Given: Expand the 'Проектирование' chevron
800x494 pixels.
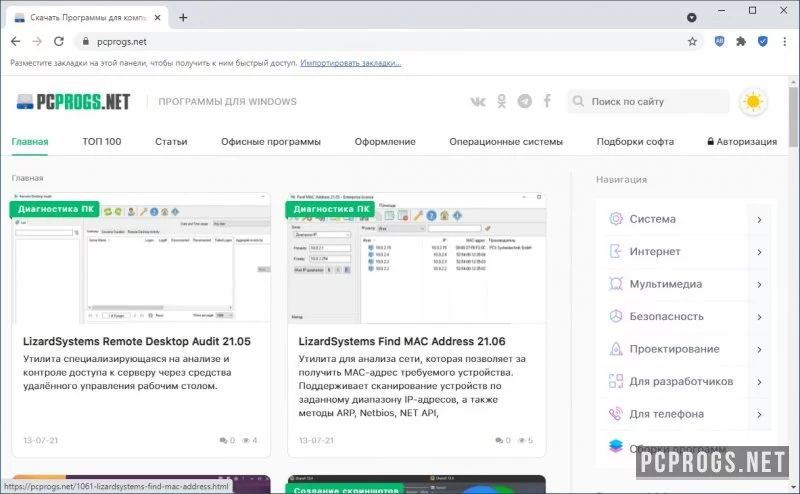Looking at the screenshot, I should pyautogui.click(x=760, y=350).
